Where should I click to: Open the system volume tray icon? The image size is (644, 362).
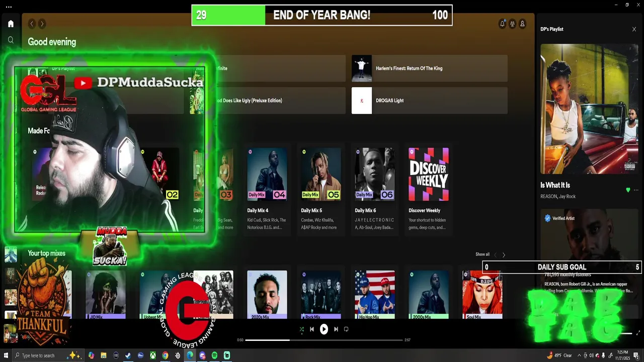(x=591, y=355)
